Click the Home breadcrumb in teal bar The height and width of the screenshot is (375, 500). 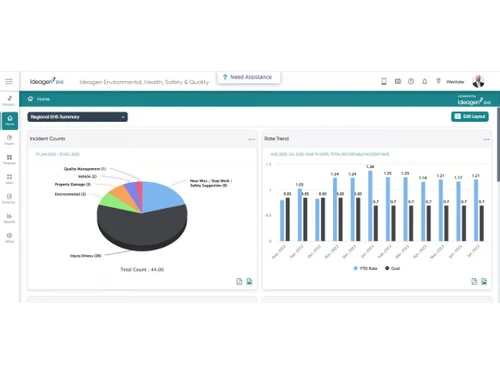coord(39,99)
